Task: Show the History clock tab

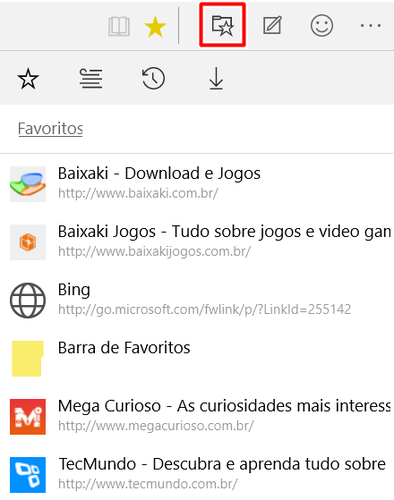Action: [x=153, y=79]
